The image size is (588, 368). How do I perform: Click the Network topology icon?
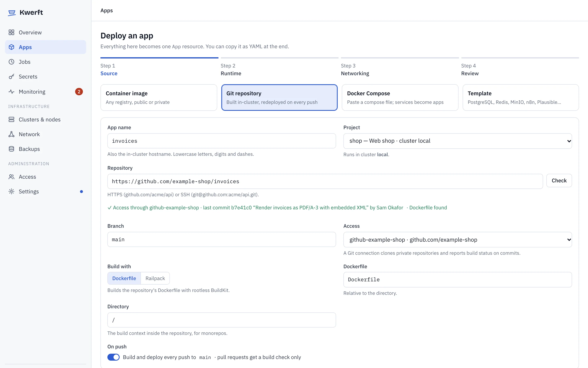[x=11, y=134]
